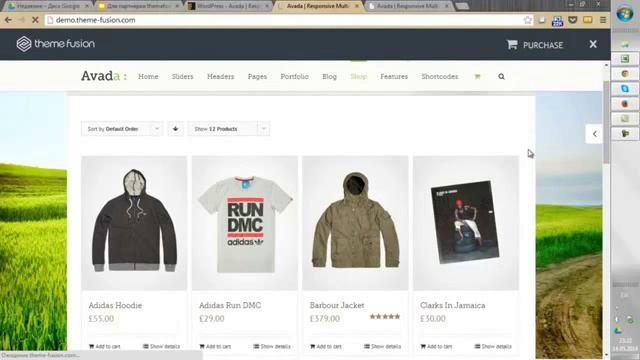Open the Home menu item
Screen dimensions: 640x360
[148, 76]
